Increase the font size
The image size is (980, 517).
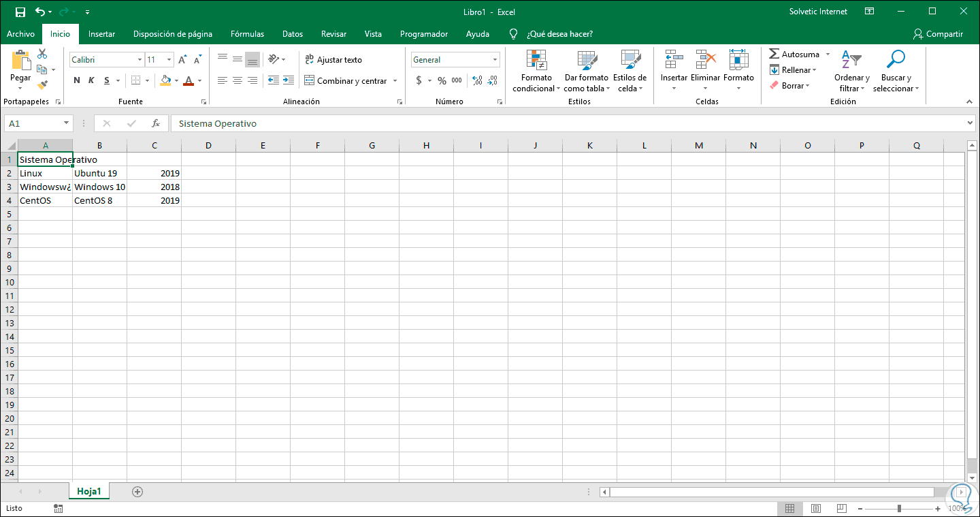pyautogui.click(x=182, y=60)
